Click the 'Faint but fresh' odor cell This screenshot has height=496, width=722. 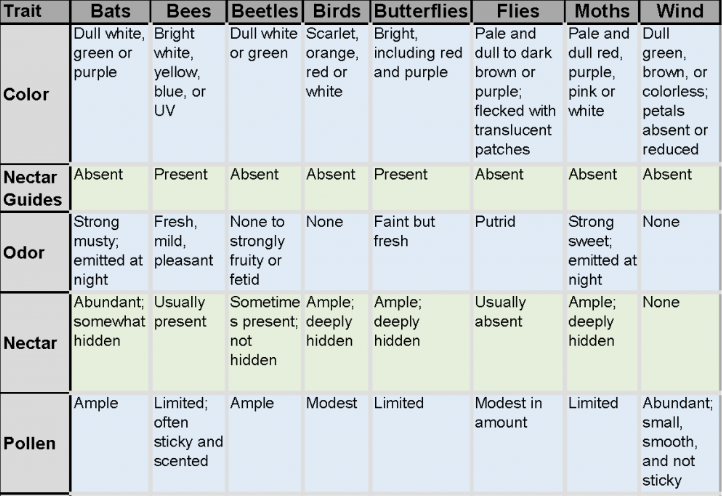pos(419,250)
